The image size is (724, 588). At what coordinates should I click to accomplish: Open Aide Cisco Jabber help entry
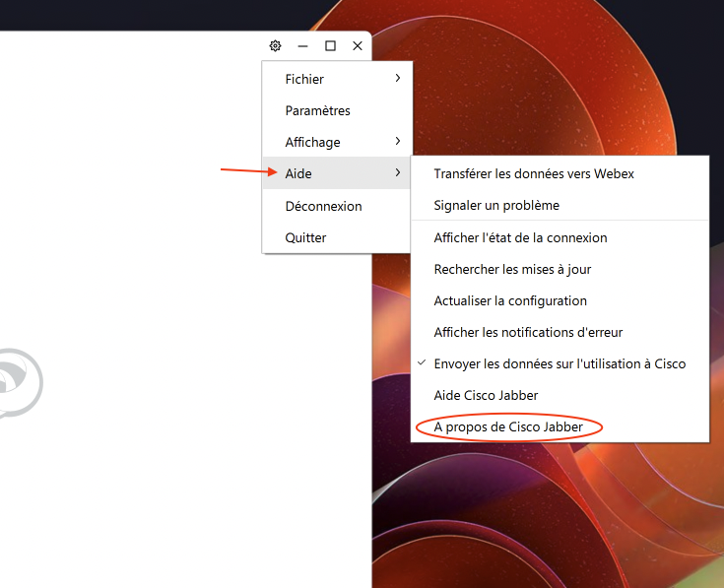click(486, 395)
